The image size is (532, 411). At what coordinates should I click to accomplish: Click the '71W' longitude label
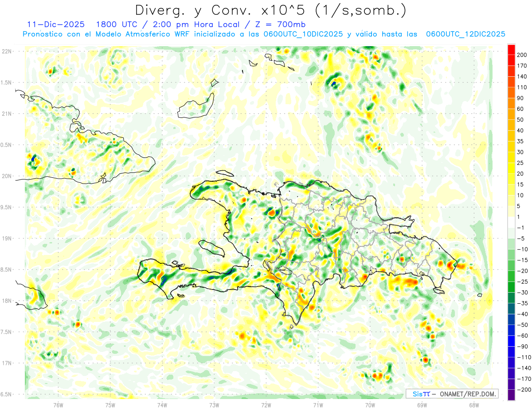[x=318, y=405]
